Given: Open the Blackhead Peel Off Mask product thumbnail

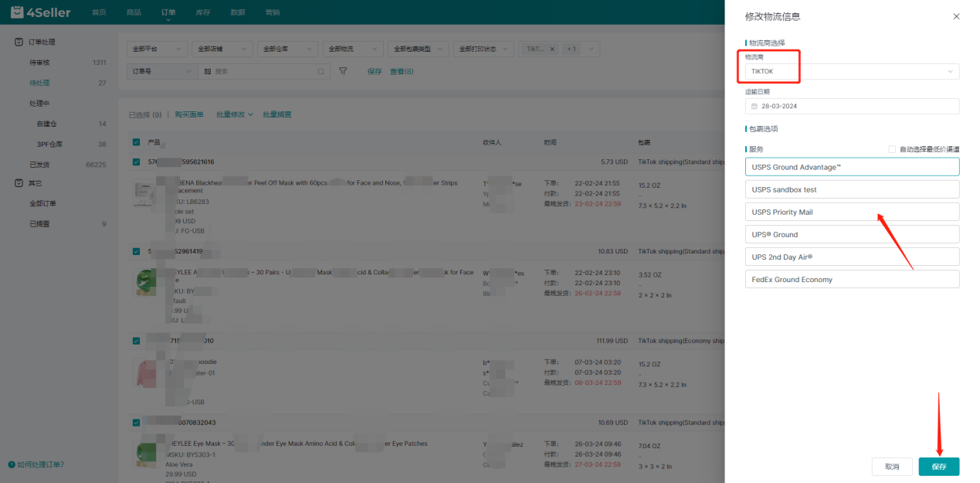Looking at the screenshot, I should click(x=144, y=194).
